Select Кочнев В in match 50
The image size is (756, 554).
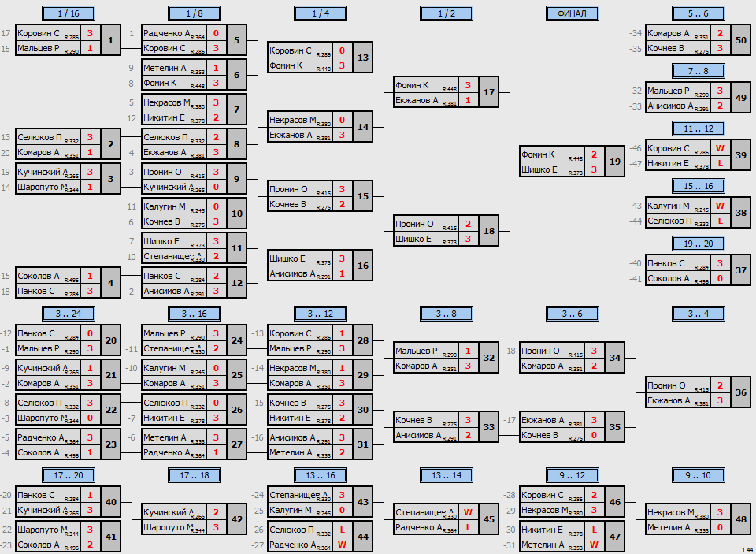[677, 48]
